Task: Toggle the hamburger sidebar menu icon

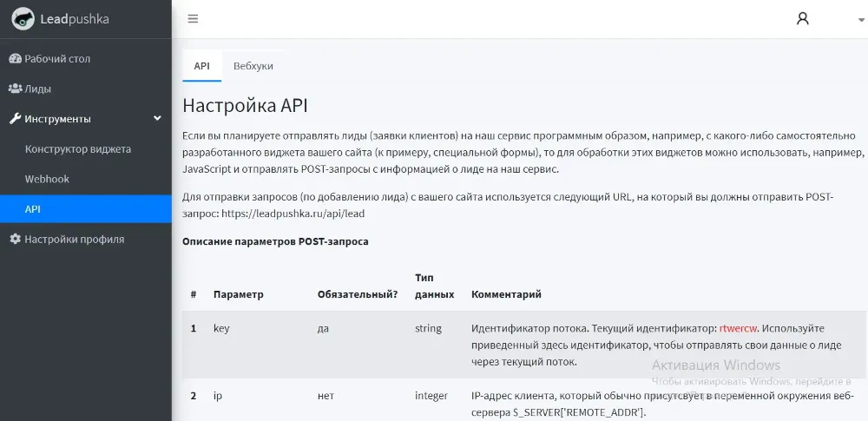Action: [x=193, y=19]
